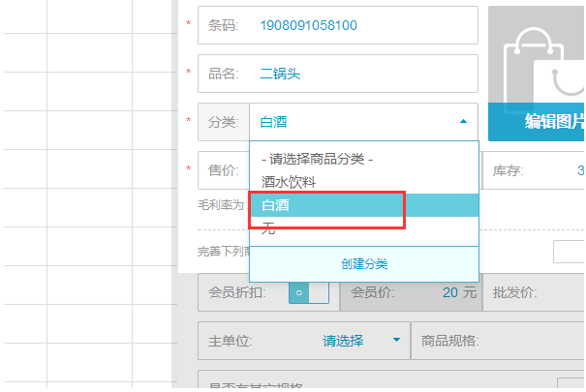586x392 pixels.
Task: Collapse the 分类 dropdown arrow
Action: (463, 122)
